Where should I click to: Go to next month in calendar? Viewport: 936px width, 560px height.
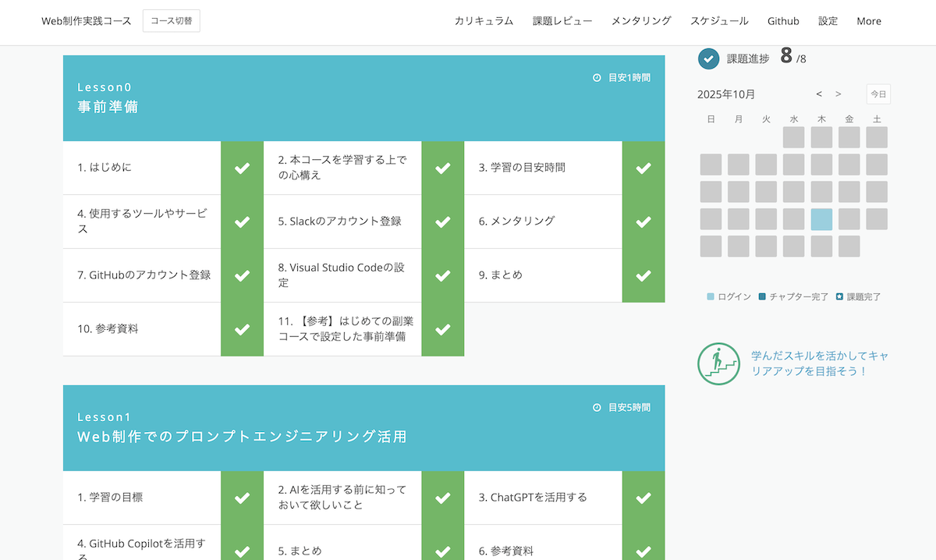click(838, 94)
